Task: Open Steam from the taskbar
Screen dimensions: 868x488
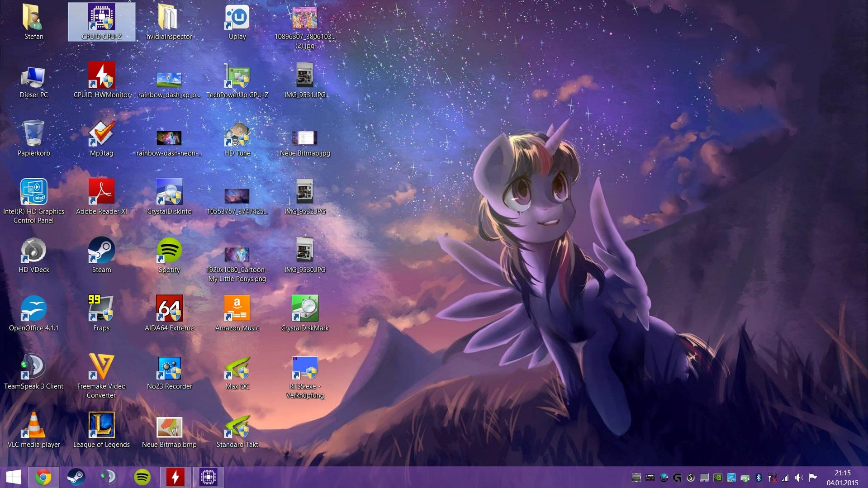Action: 76,477
